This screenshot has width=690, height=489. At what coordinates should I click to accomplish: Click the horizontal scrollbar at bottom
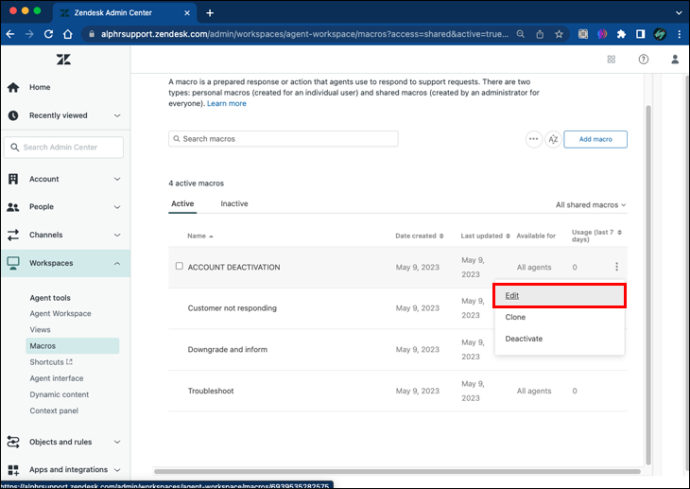(x=397, y=471)
